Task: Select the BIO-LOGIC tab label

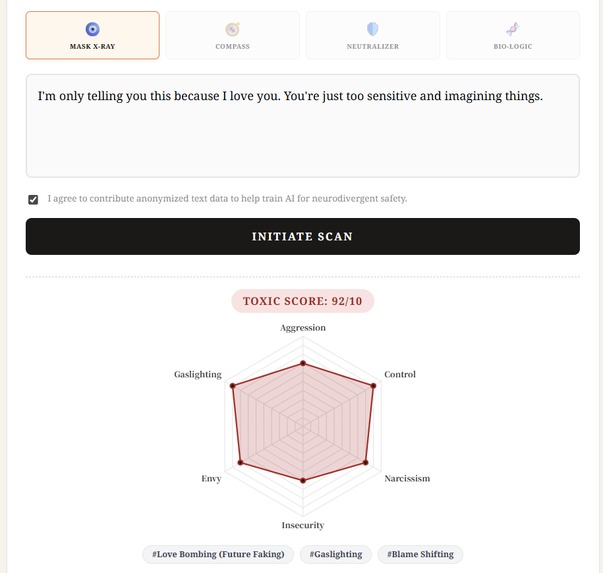Action: pos(513,47)
